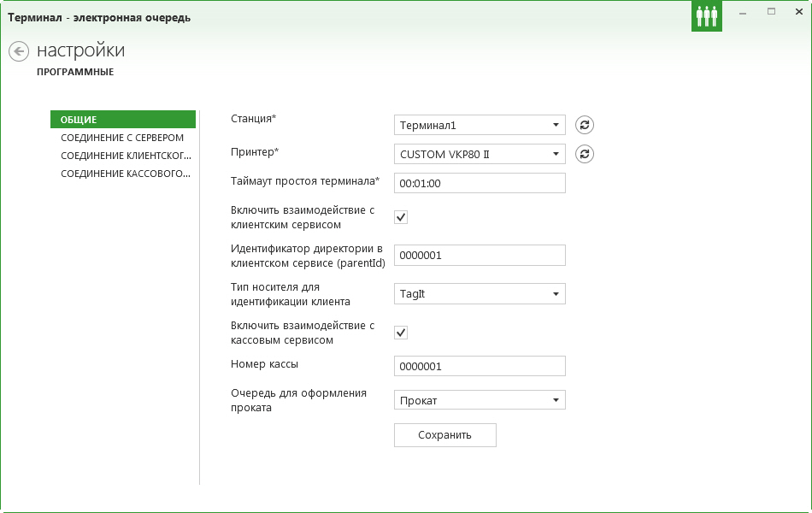
Task: Expand the Принтер dropdown CUSTOM VKP80 II
Action: (480, 154)
